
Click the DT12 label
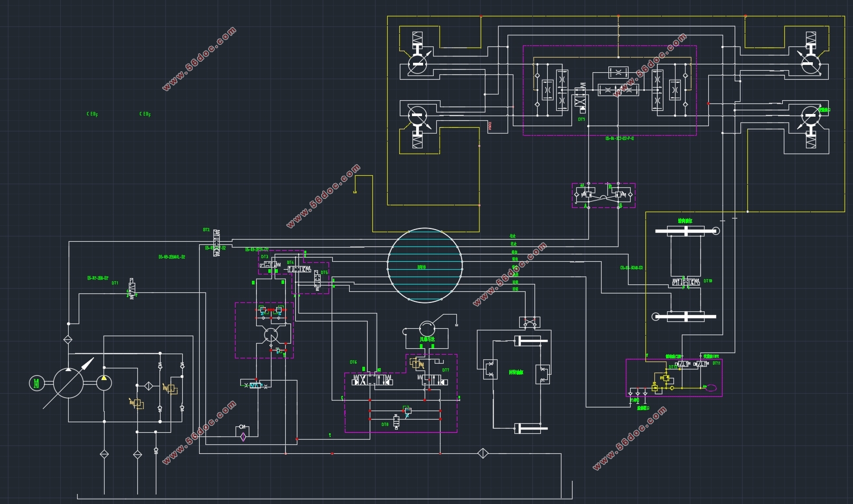[673, 367]
